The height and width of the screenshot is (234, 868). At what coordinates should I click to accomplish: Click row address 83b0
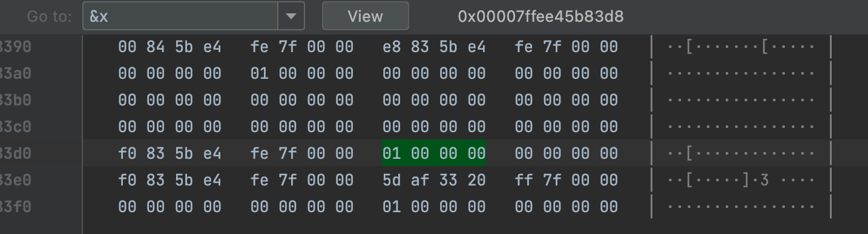pyautogui.click(x=16, y=100)
